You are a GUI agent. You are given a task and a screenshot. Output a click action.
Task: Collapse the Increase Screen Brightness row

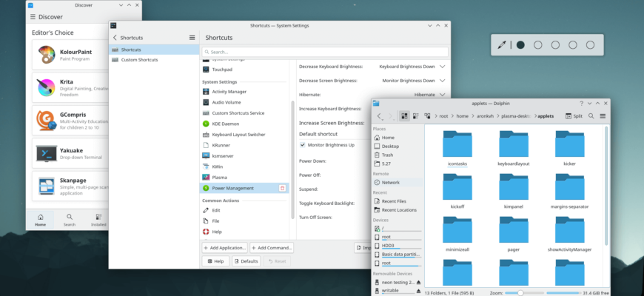332,123
